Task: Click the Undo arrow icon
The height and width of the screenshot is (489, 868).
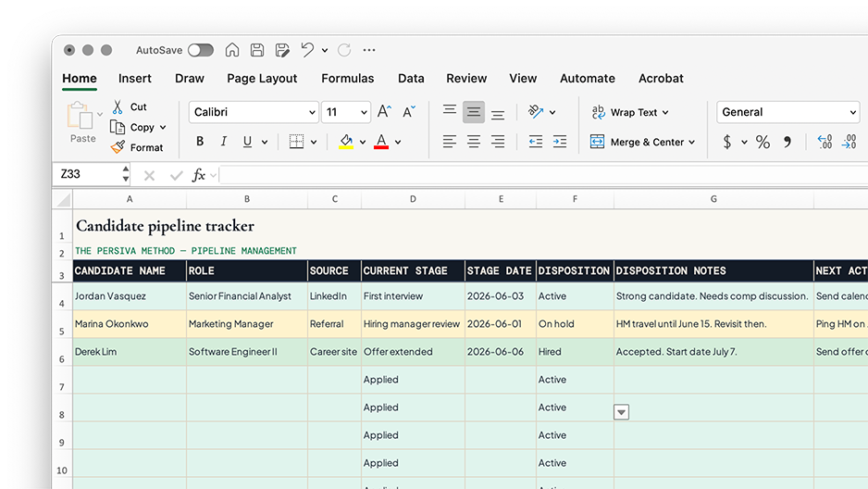Action: coord(307,50)
